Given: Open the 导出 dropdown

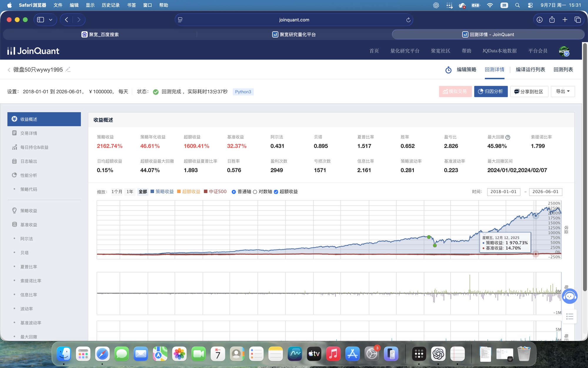Looking at the screenshot, I should click(x=563, y=92).
